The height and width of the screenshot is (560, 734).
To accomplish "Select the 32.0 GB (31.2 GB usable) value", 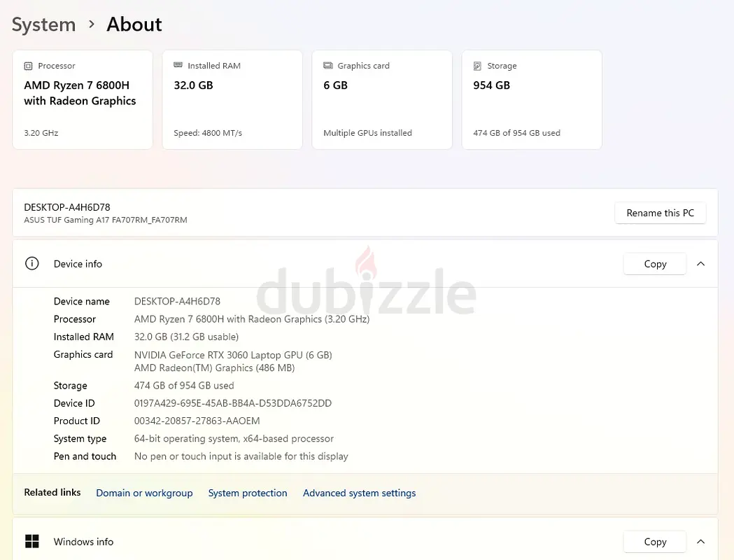I will click(186, 337).
